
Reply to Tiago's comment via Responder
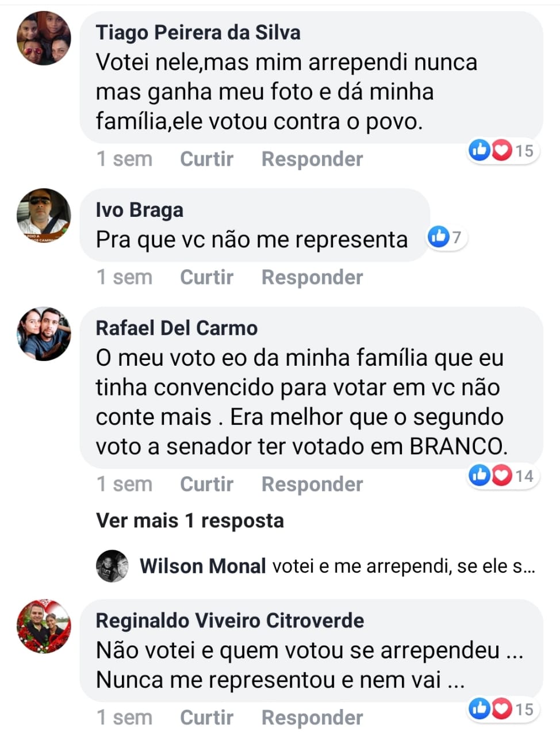pyautogui.click(x=312, y=159)
